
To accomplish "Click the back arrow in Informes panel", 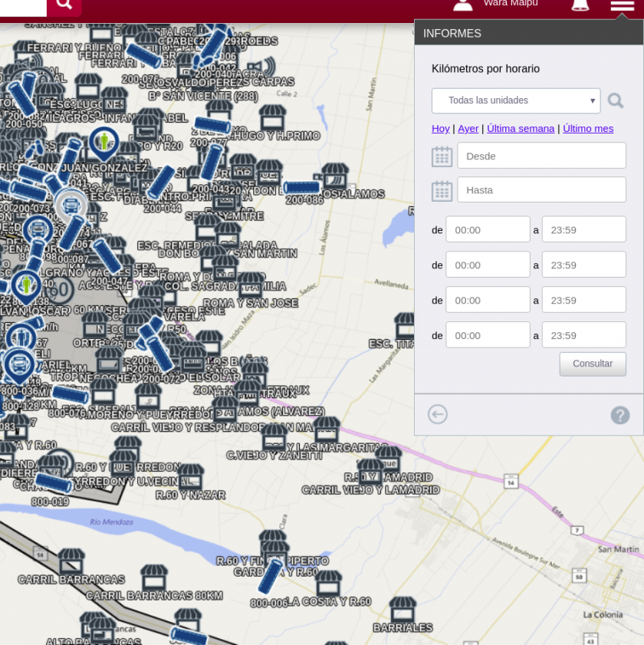I will (x=438, y=415).
